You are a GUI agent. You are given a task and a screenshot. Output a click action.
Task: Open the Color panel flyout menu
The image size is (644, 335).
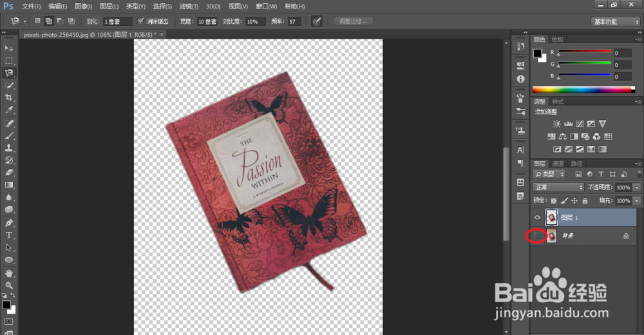(x=638, y=39)
